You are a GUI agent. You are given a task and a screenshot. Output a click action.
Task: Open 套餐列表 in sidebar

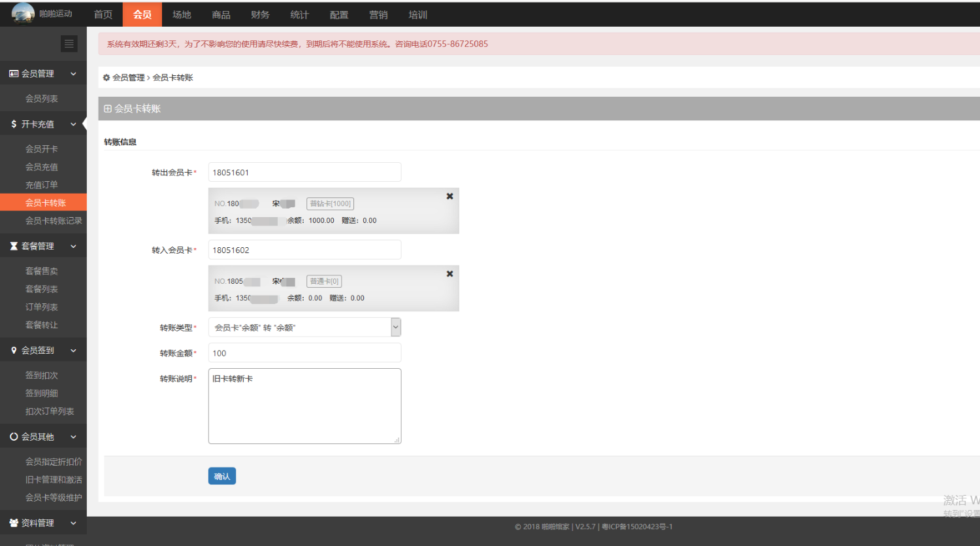pyautogui.click(x=43, y=289)
